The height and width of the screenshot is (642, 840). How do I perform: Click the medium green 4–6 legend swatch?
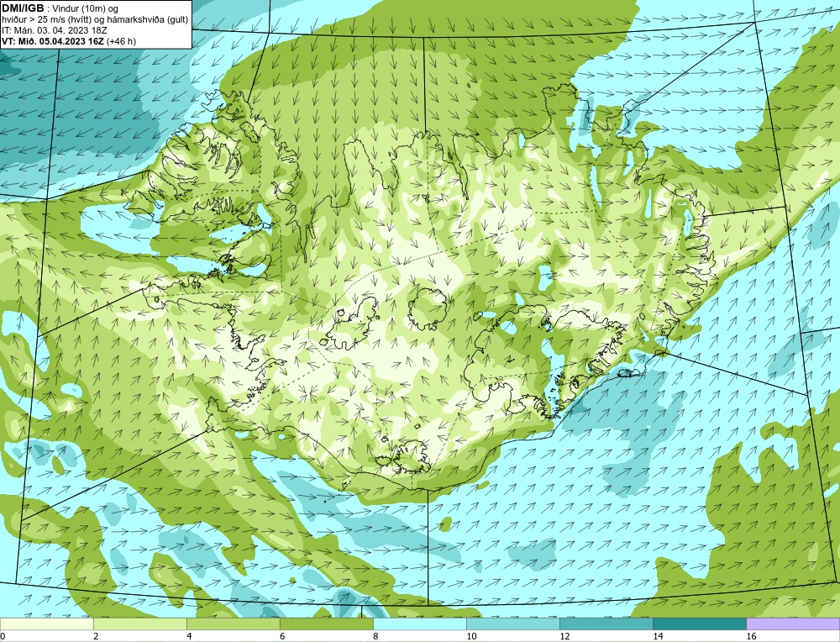click(233, 624)
